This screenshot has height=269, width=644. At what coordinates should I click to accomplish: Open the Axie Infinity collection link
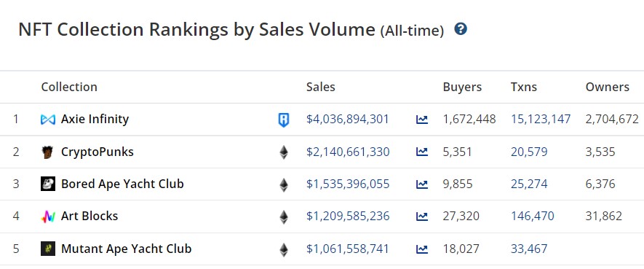[95, 120]
